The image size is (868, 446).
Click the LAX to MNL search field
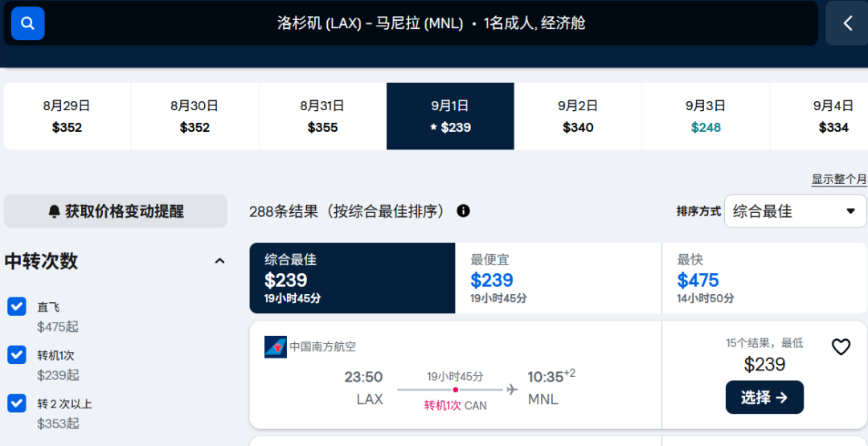(x=431, y=23)
